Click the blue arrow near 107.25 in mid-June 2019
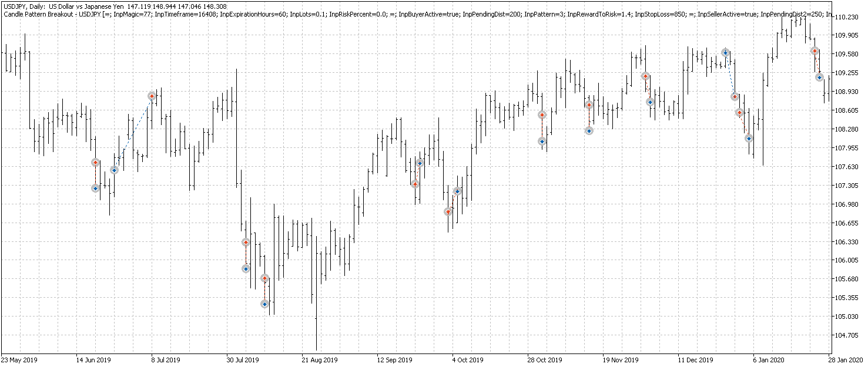868x367 pixels. 95,188
